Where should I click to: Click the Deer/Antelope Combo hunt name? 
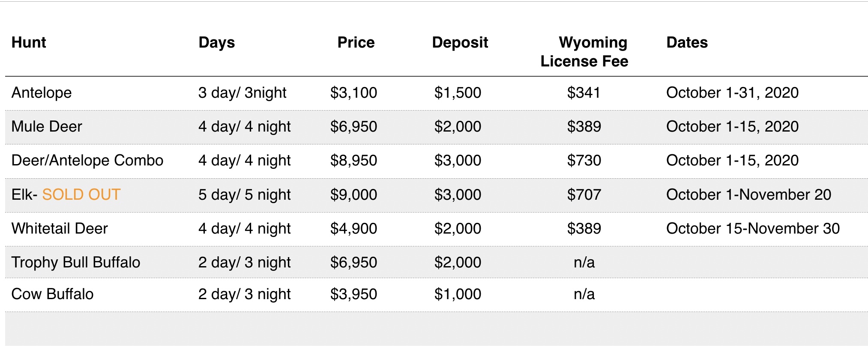tap(87, 161)
